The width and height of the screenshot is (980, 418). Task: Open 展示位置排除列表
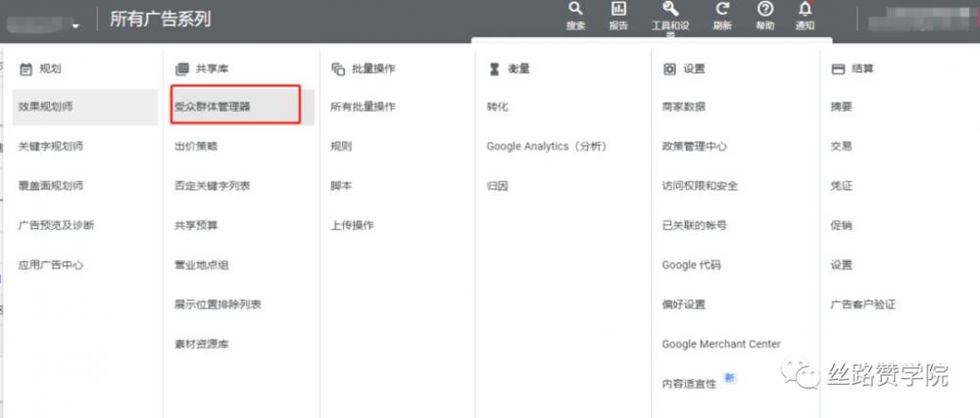click(x=218, y=304)
